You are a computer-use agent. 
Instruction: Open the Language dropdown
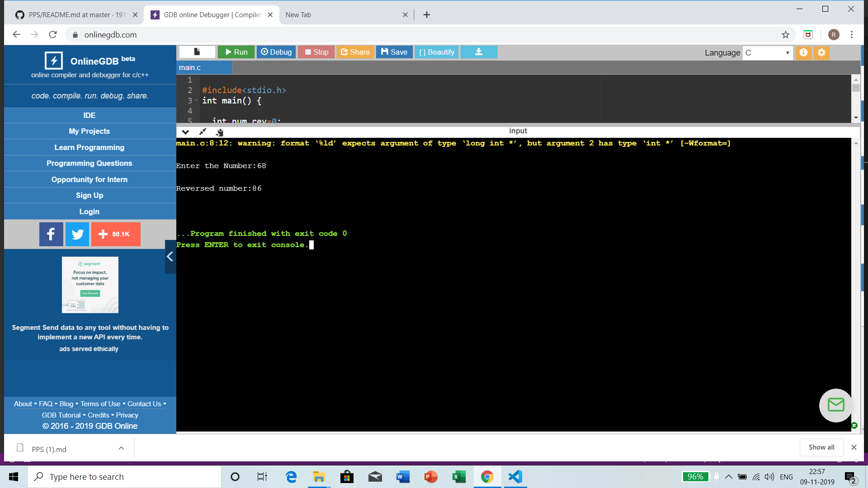pyautogui.click(x=767, y=52)
